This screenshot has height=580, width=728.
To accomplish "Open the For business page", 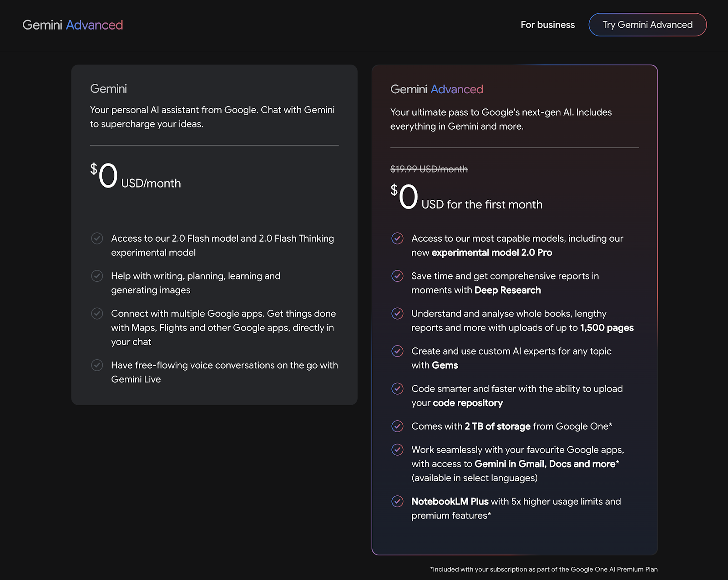I will 547,25.
